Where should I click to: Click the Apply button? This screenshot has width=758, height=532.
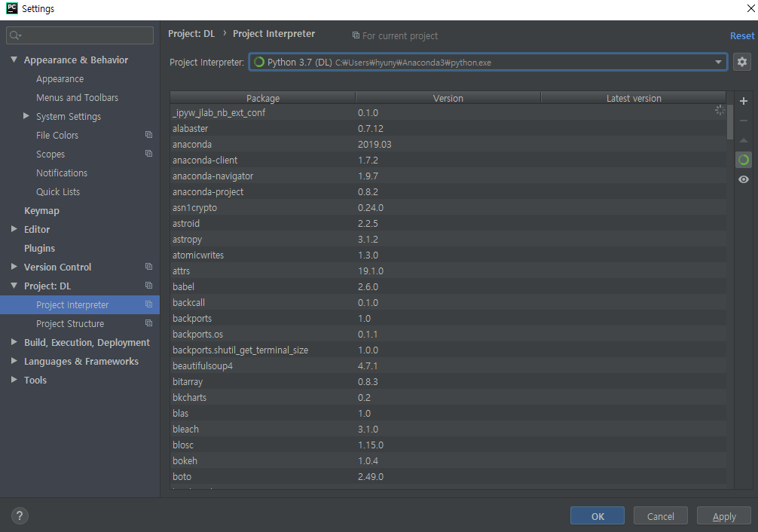(723, 515)
